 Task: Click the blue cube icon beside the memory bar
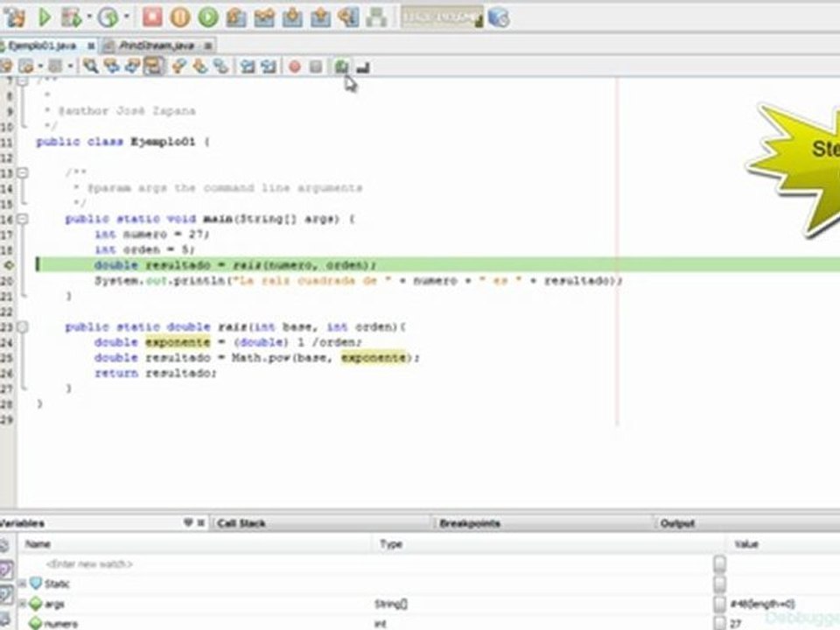coord(499,17)
